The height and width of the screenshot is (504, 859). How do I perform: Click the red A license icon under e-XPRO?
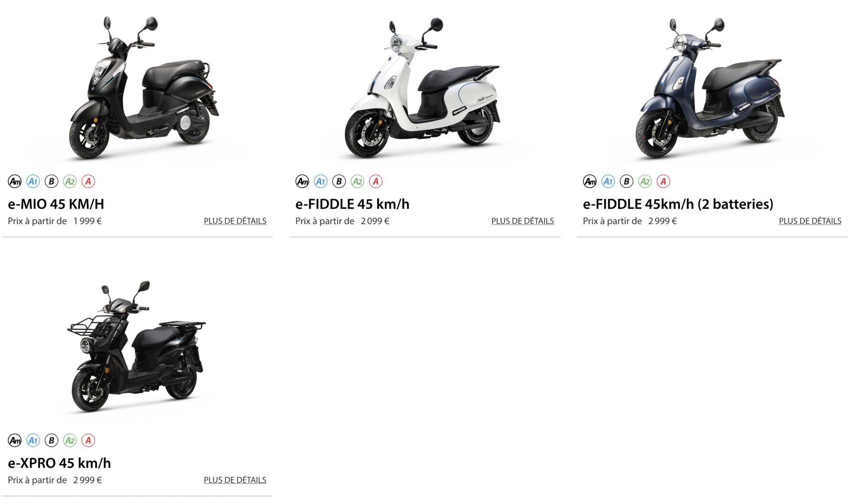tap(88, 440)
